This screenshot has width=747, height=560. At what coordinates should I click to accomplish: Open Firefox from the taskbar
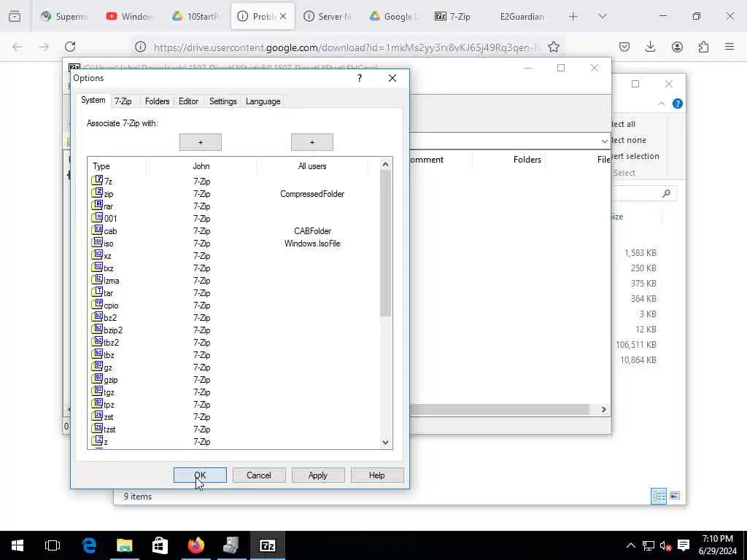196,545
